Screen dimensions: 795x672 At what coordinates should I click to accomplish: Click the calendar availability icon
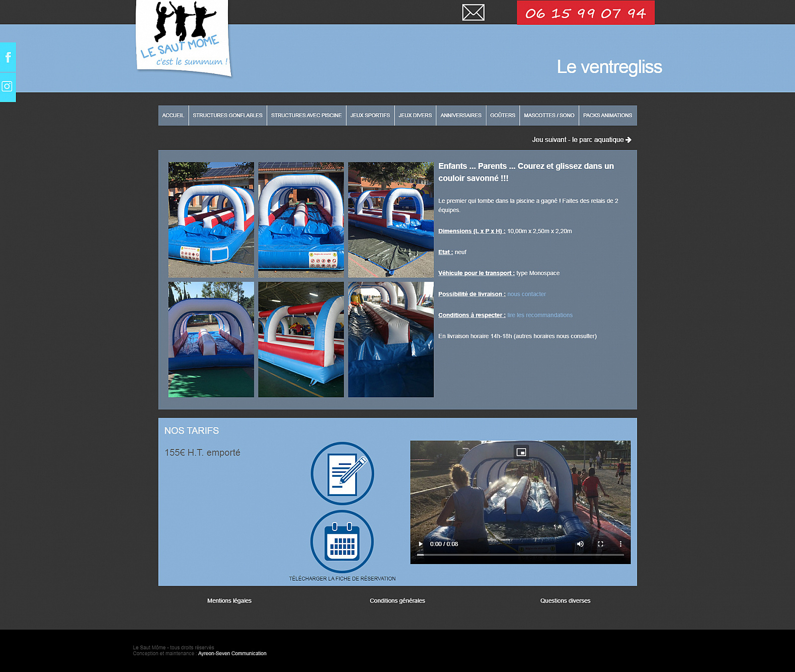(342, 541)
